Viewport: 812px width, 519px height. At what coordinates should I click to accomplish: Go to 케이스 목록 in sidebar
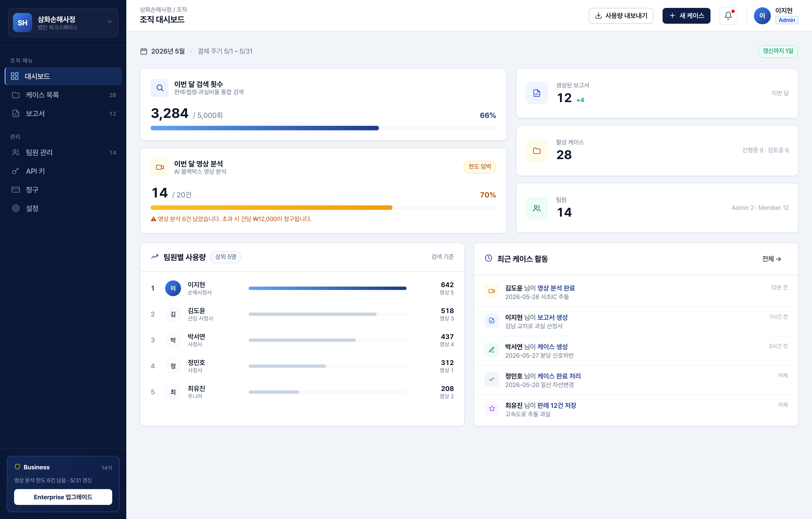click(x=63, y=95)
